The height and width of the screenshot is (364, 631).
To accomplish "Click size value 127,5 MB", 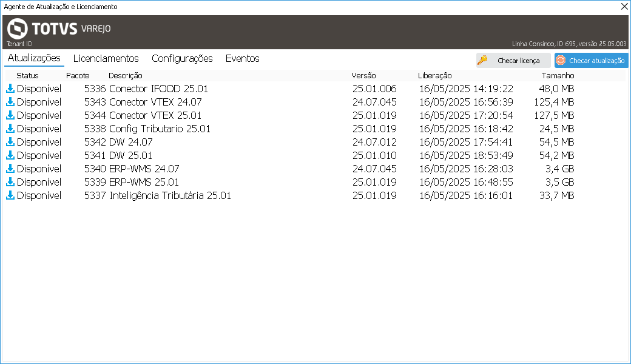I will point(554,115).
